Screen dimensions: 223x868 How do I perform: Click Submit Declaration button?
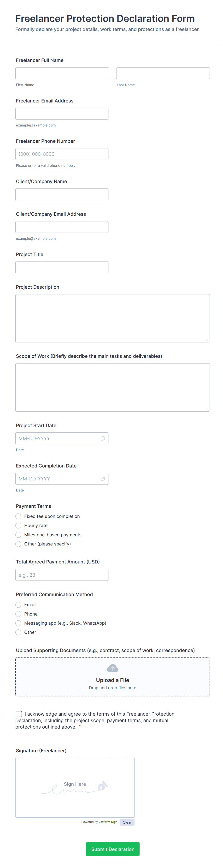113,849
